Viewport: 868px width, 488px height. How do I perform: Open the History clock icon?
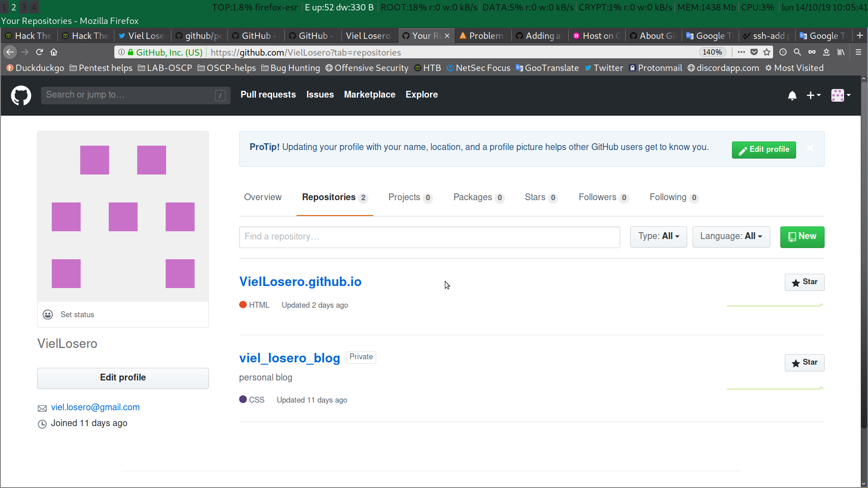(x=783, y=52)
